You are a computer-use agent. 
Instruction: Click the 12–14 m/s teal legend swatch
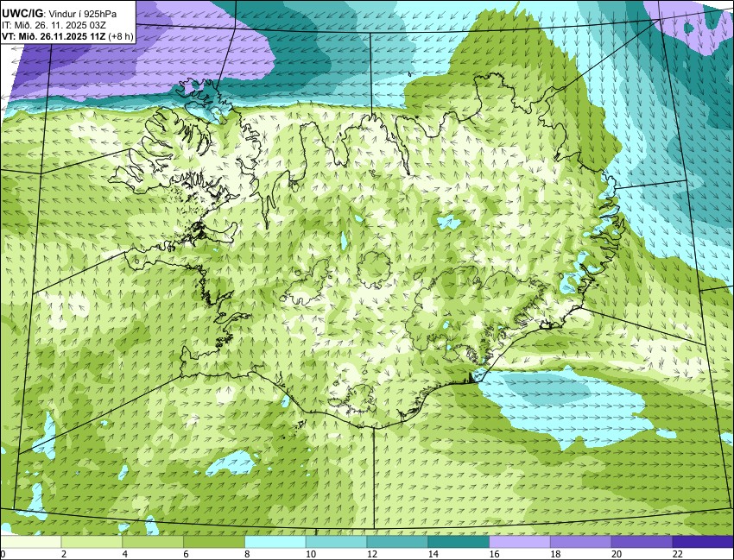point(397,542)
